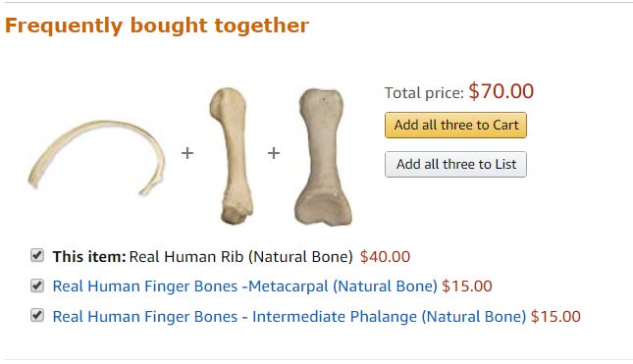Screen dimensions: 633x364
Task: Click the Total price label text
Action: pyautogui.click(x=424, y=93)
